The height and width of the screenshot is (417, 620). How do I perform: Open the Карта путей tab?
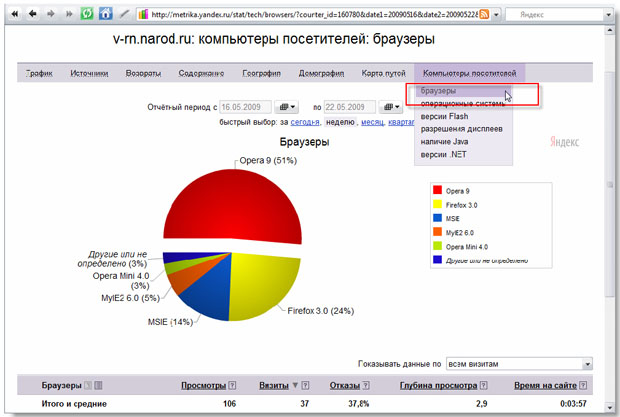(384, 73)
